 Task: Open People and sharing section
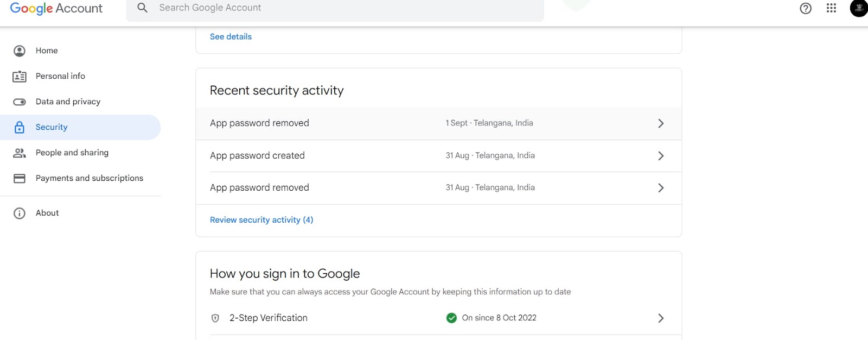[80, 153]
